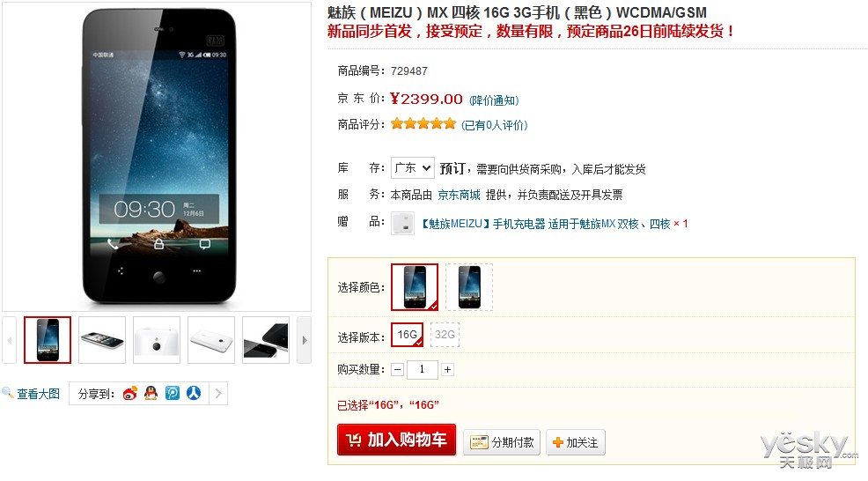Click the magnifier 查看大图 icon

[x=7, y=393]
